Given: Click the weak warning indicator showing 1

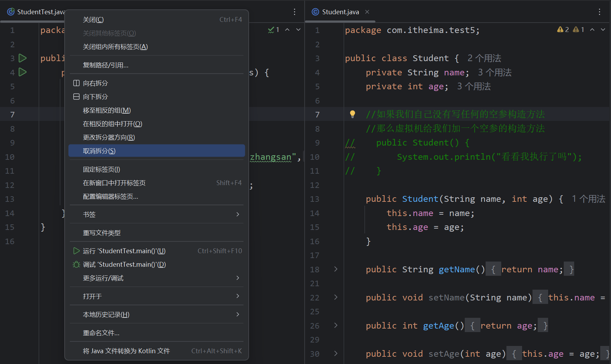Looking at the screenshot, I should click(579, 30).
